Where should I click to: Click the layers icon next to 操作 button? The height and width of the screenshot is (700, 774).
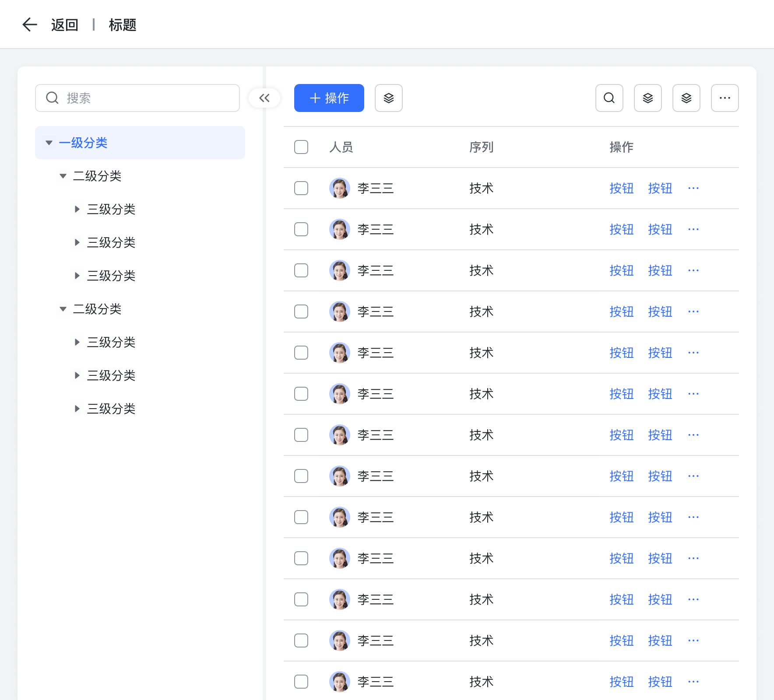[388, 98]
